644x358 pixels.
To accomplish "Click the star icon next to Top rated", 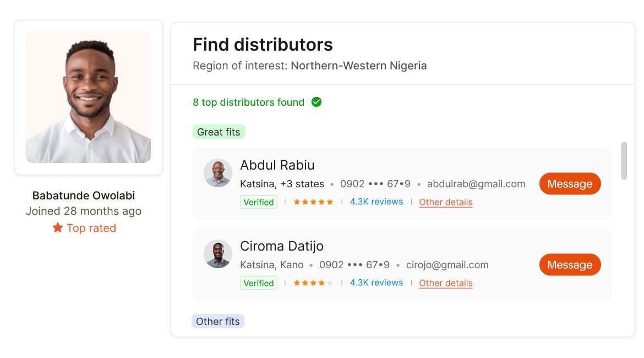I will 57,228.
